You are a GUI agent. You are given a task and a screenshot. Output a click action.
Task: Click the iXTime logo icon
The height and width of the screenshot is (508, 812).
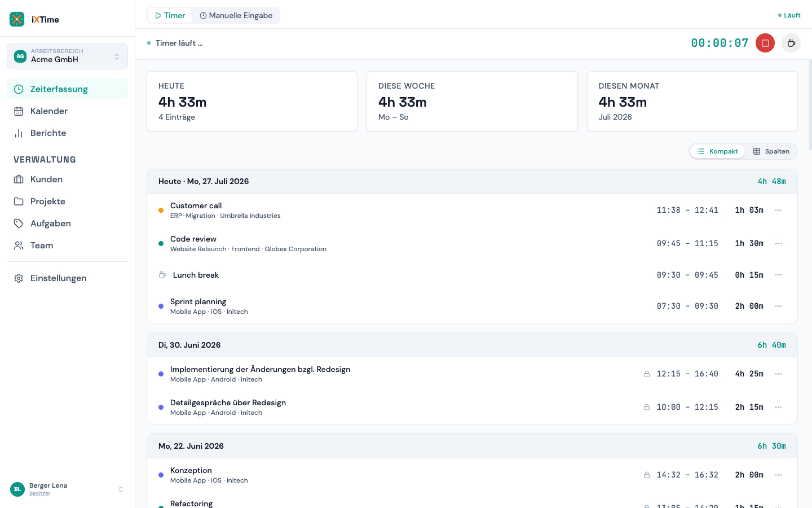[17, 19]
